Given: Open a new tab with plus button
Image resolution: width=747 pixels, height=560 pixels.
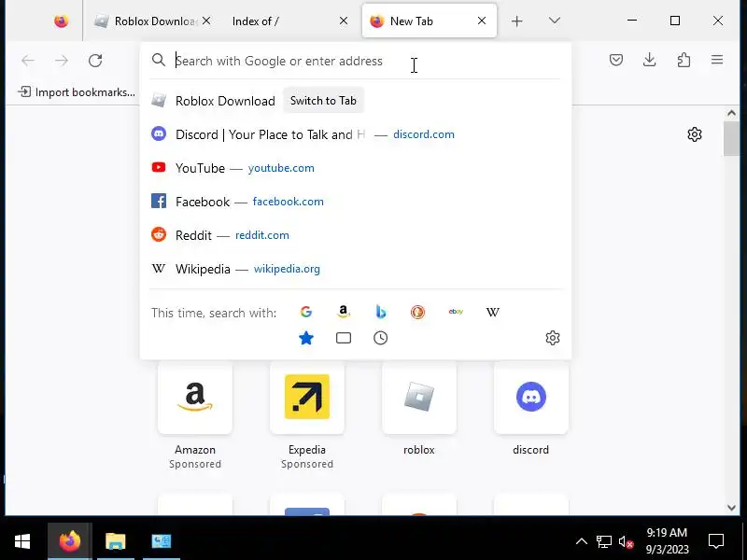Looking at the screenshot, I should (x=517, y=21).
